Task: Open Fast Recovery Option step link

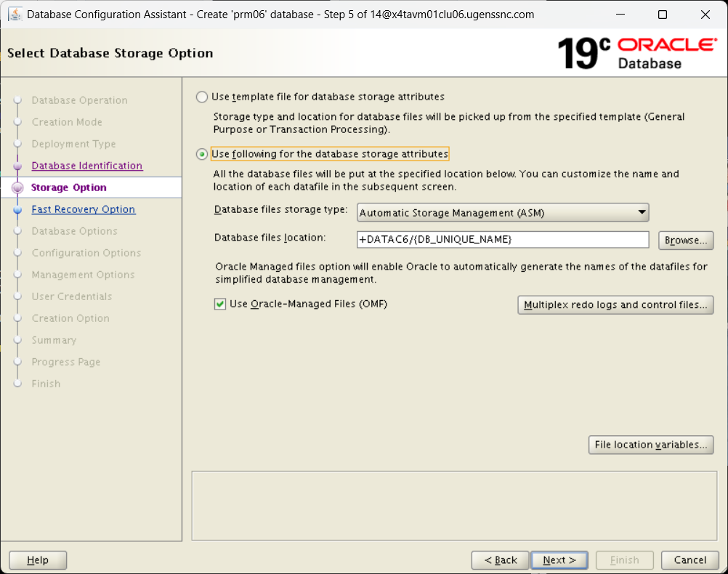Action: [x=83, y=209]
